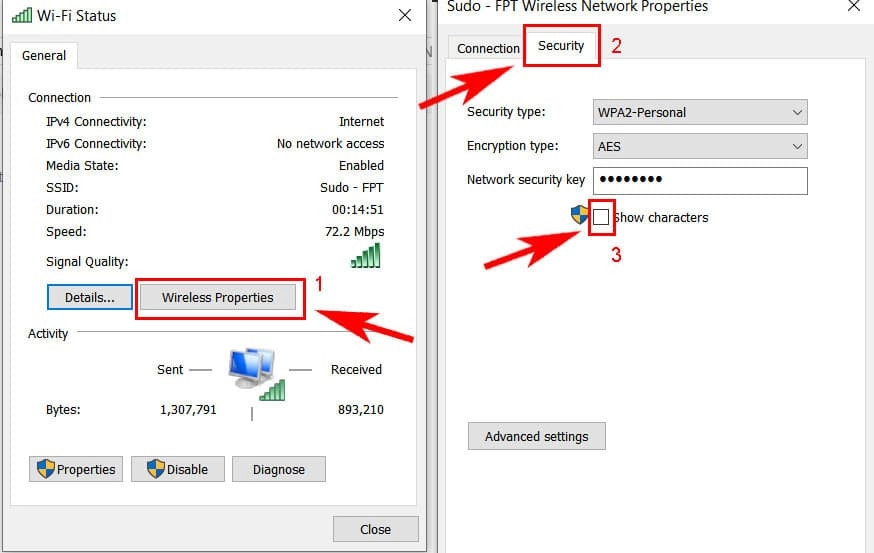Click the shield icon beside Show characters
The width and height of the screenshot is (874, 553).
[x=579, y=215]
